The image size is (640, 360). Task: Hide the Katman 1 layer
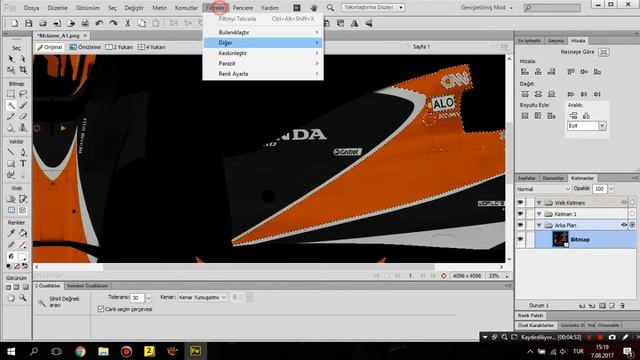pos(520,213)
